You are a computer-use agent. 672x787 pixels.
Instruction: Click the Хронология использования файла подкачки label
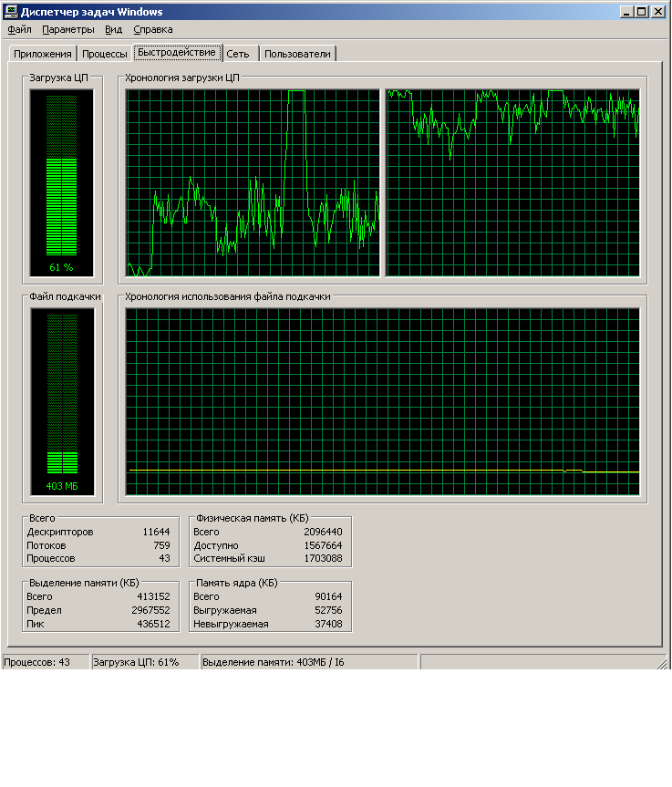click(x=228, y=296)
